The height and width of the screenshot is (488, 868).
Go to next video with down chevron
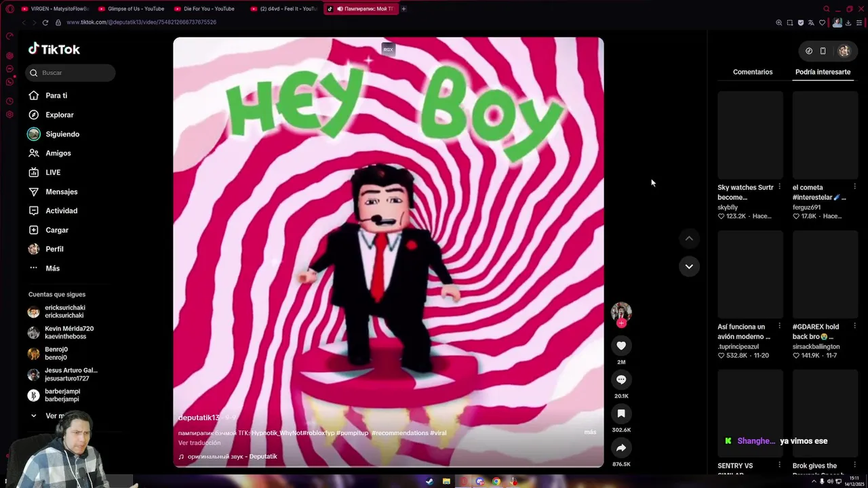(689, 266)
